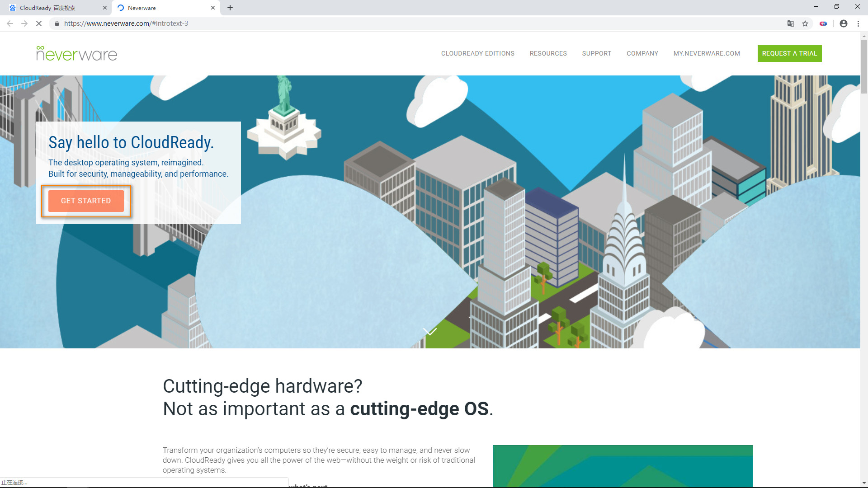Click the down chevron scroll arrow on hero
This screenshot has width=868, height=488.
429,331
